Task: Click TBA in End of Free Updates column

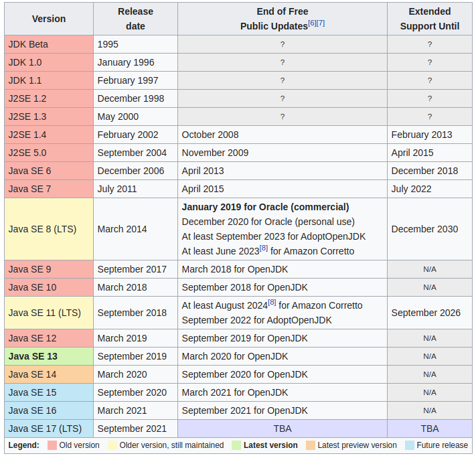Action: click(x=283, y=429)
